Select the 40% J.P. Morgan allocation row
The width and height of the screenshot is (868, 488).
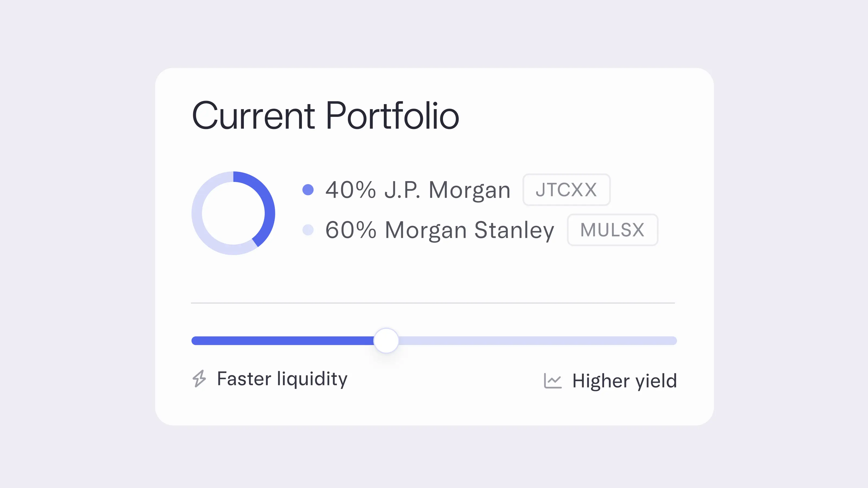coord(418,190)
